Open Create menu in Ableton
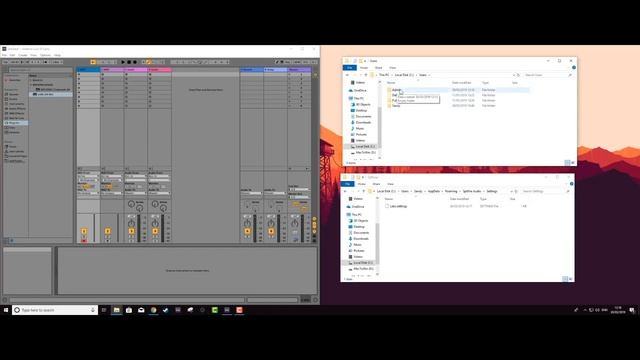This screenshot has height=360, width=640. 22,55
